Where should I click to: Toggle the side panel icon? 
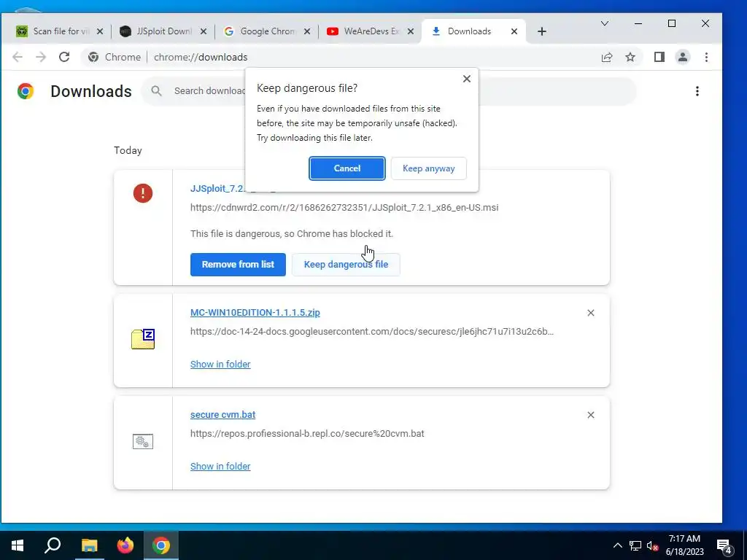pos(659,57)
